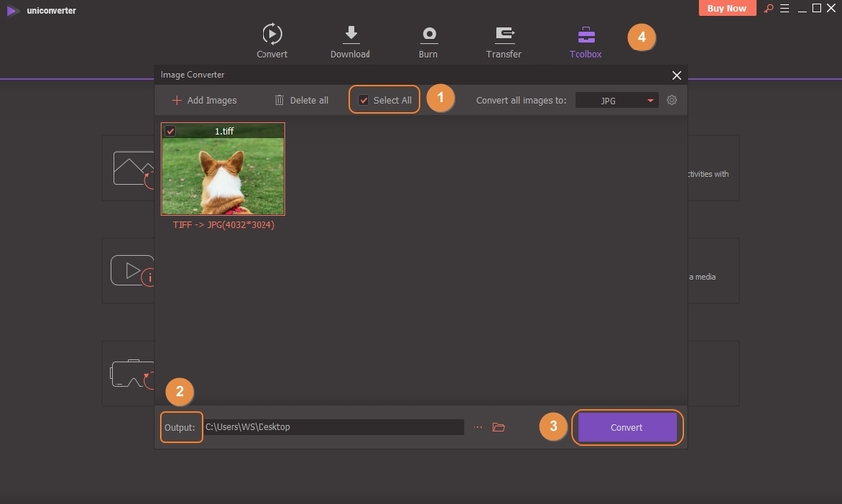Open the hamburger menu icon

click(782, 9)
